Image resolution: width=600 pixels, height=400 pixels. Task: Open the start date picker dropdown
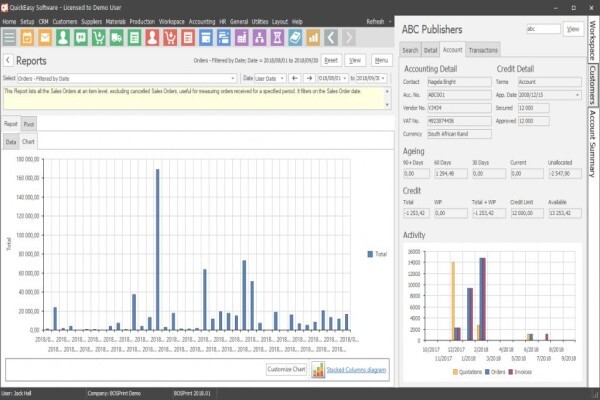344,78
